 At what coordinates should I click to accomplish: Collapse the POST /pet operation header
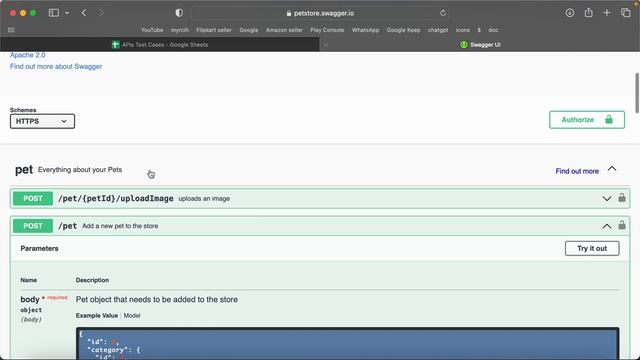click(x=320, y=226)
